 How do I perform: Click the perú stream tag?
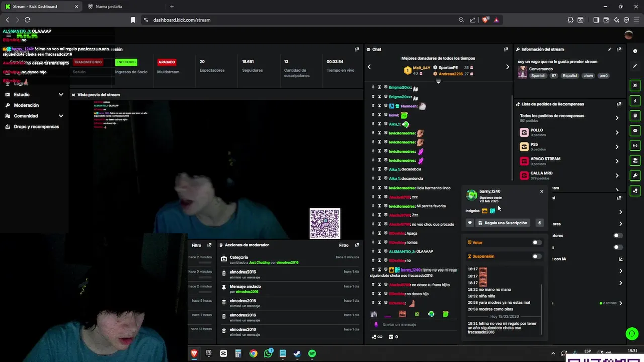click(604, 76)
